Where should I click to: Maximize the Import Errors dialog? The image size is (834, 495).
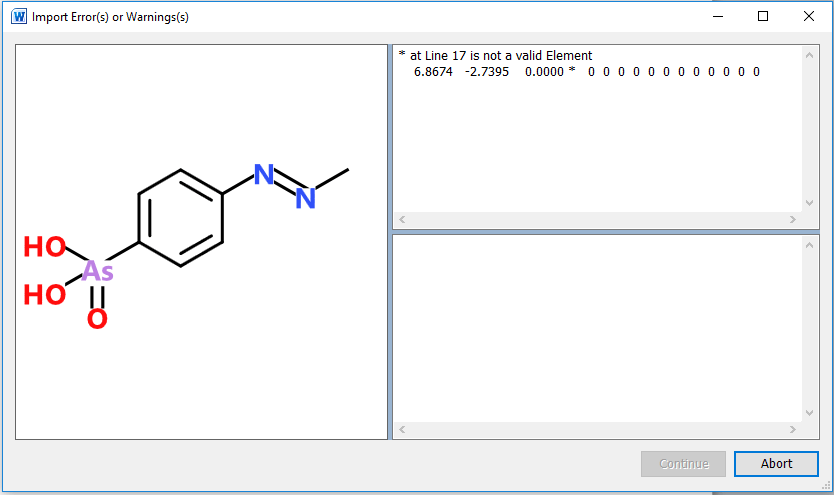click(763, 17)
